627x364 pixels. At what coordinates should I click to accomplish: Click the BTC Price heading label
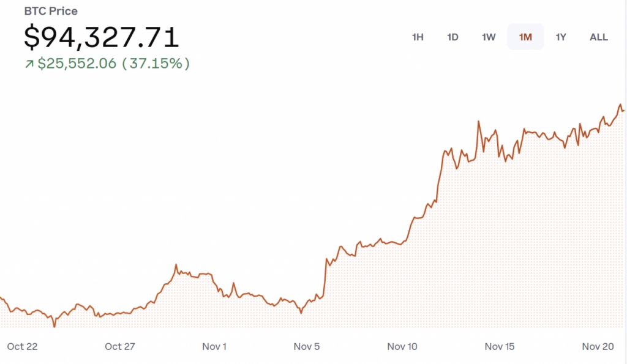pos(51,11)
